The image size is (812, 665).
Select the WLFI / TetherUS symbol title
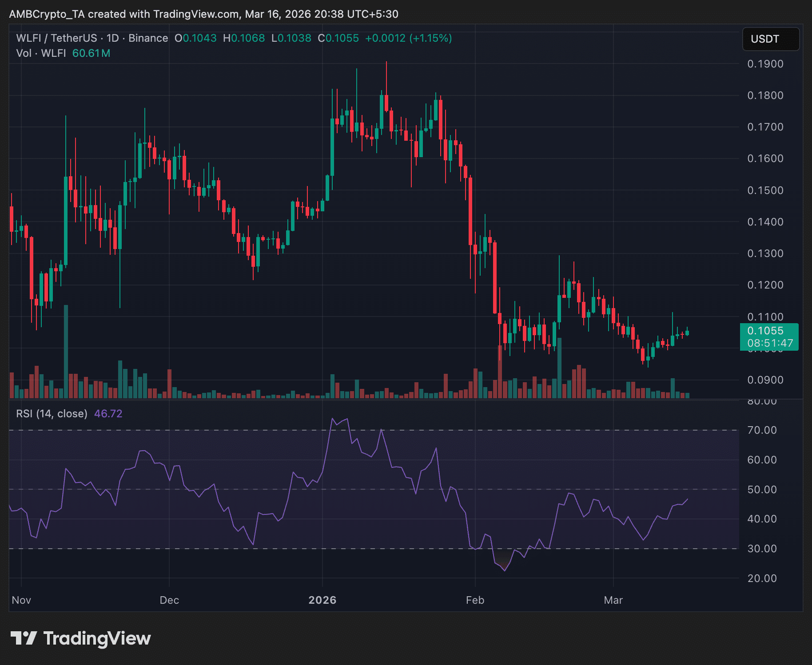56,38
